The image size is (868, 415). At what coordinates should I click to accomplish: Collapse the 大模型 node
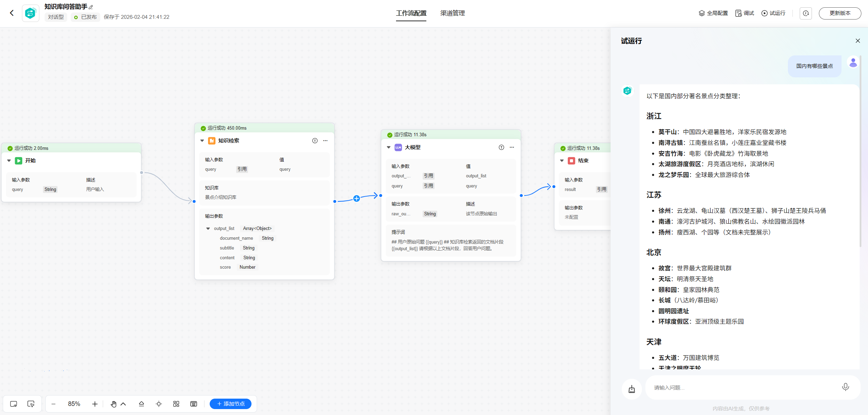[389, 147]
